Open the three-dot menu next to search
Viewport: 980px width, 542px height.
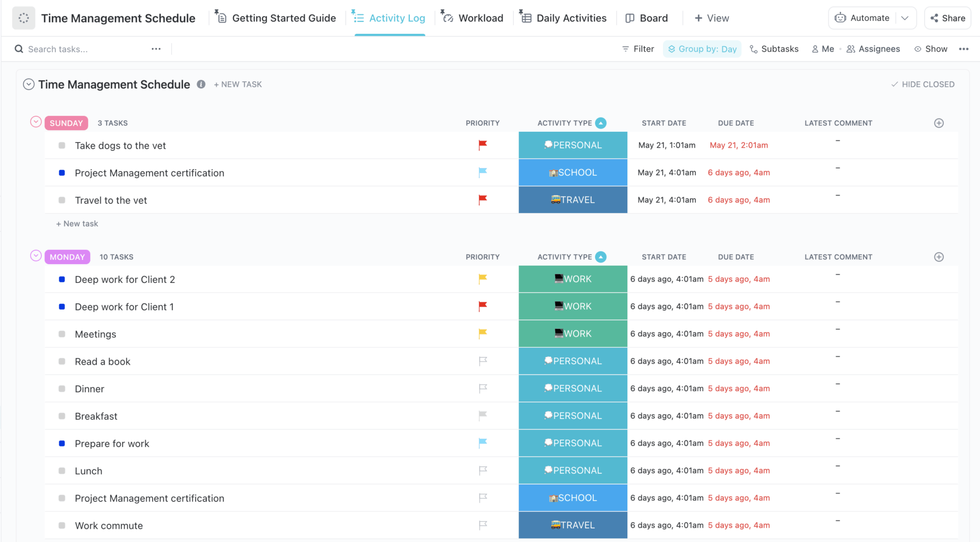click(x=156, y=49)
